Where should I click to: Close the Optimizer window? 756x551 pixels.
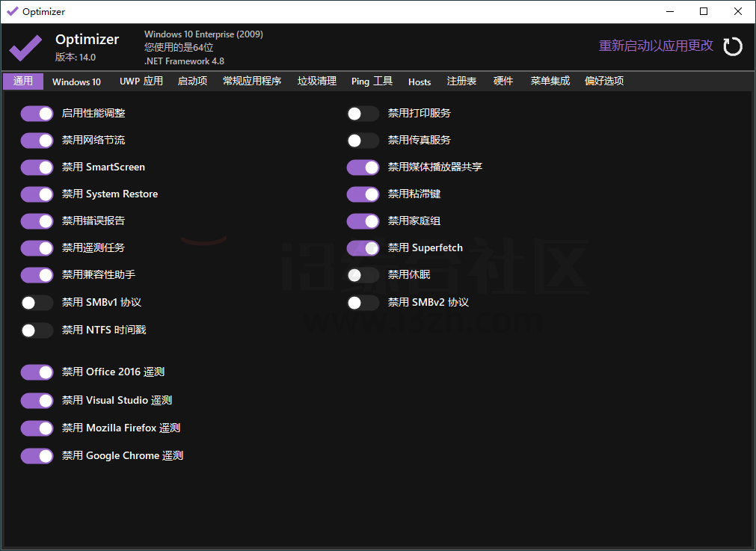tap(737, 11)
